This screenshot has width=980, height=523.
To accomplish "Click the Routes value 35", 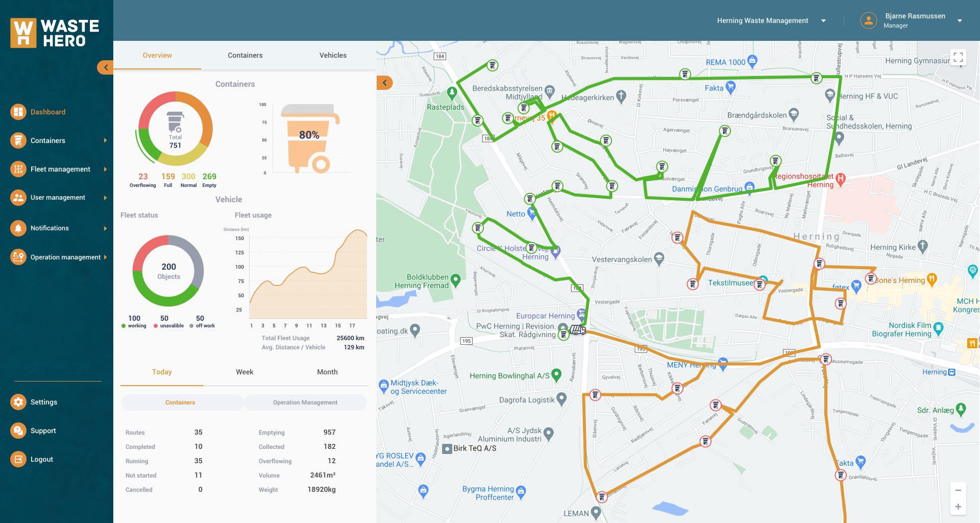I will 199,432.
